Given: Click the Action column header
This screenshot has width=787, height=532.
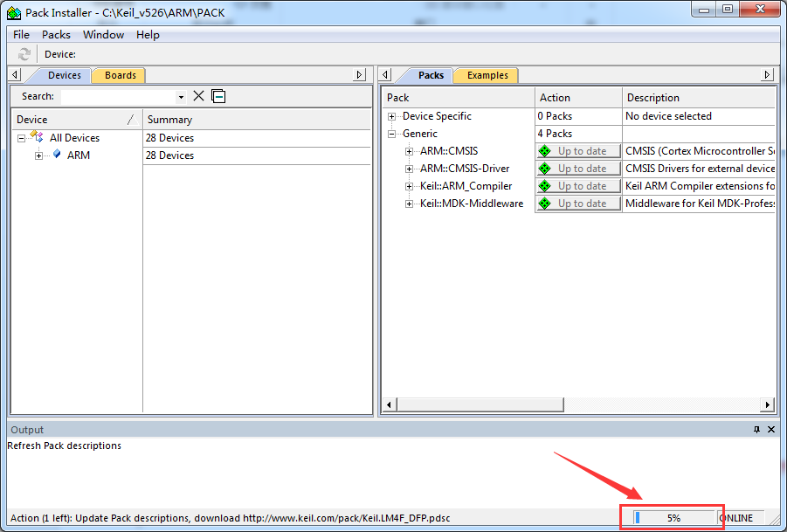Looking at the screenshot, I should pyautogui.click(x=579, y=98).
